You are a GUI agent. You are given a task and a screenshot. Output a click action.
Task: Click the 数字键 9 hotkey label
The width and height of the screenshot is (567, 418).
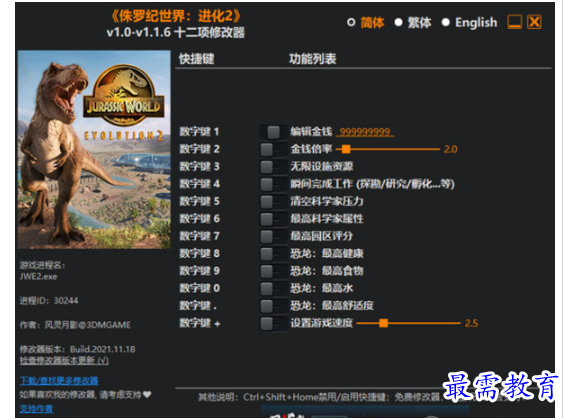point(200,271)
